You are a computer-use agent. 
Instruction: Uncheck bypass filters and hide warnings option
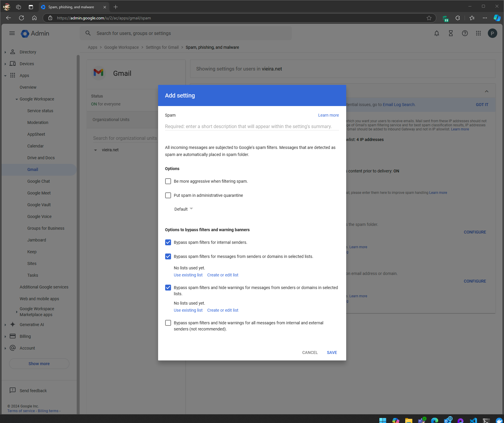(168, 288)
